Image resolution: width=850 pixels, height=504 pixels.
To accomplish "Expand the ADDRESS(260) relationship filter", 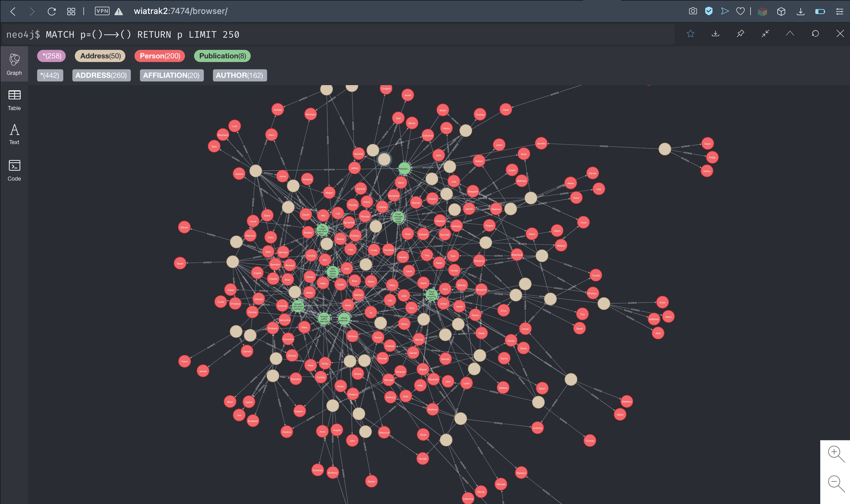I will 100,74.
